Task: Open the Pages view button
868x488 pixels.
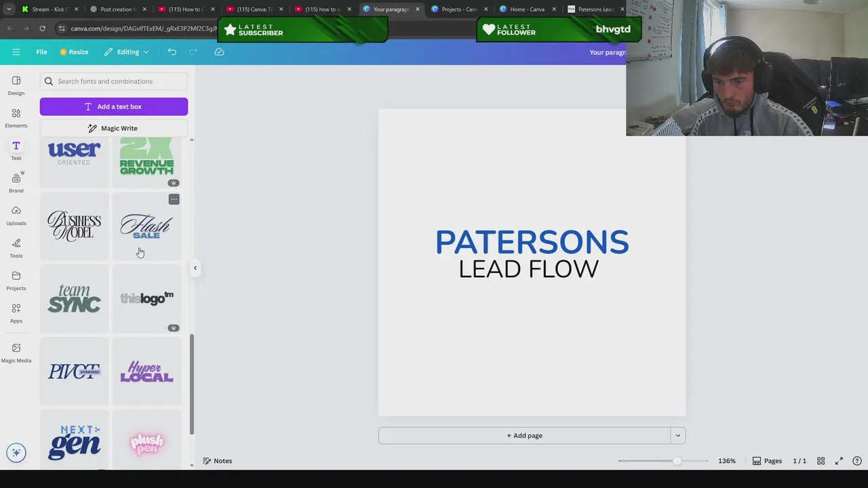Action: pyautogui.click(x=767, y=461)
